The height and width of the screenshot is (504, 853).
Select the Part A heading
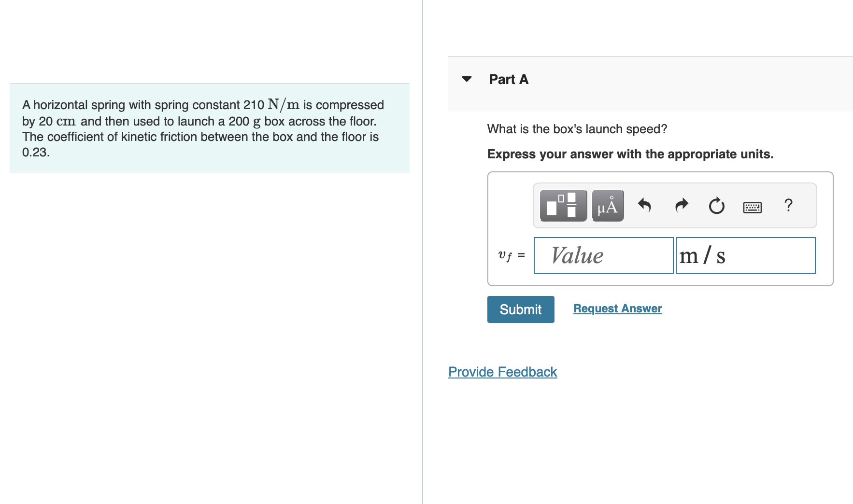(x=508, y=79)
